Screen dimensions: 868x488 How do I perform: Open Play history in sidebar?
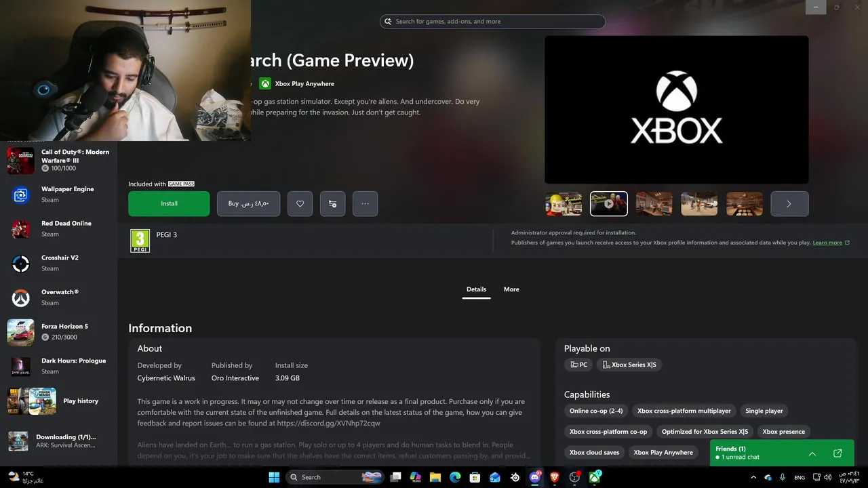point(58,401)
